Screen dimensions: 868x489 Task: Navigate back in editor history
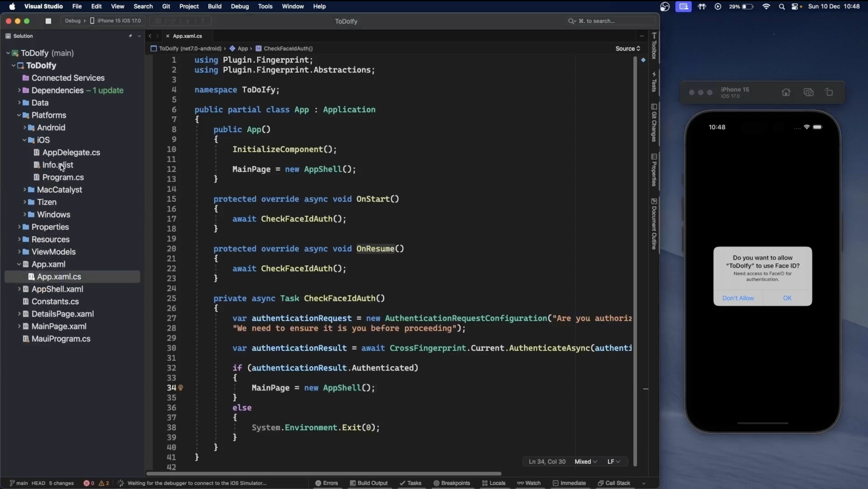150,36
